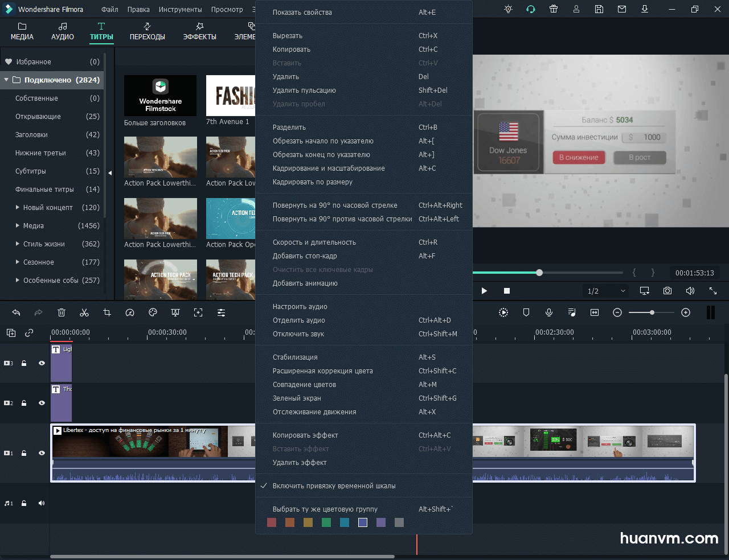
Task: Delete the clip using the trash icon
Action: [62, 312]
